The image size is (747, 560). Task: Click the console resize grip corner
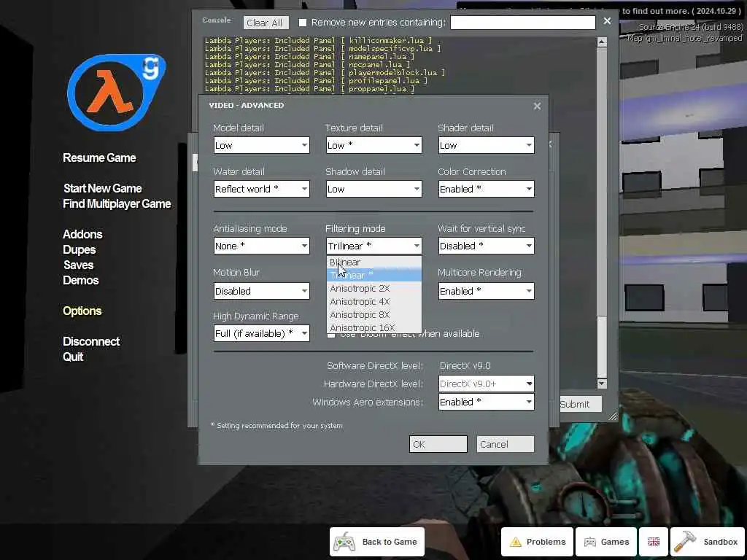pyautogui.click(x=613, y=416)
